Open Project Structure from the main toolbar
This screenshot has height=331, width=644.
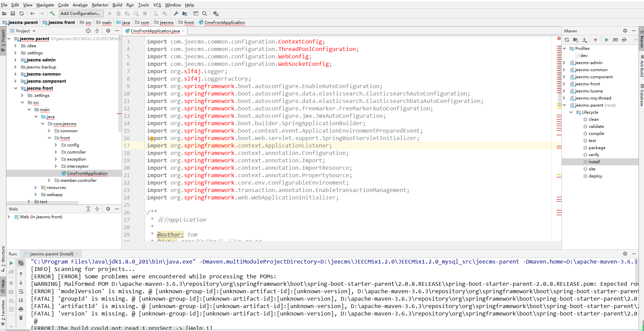click(x=185, y=13)
